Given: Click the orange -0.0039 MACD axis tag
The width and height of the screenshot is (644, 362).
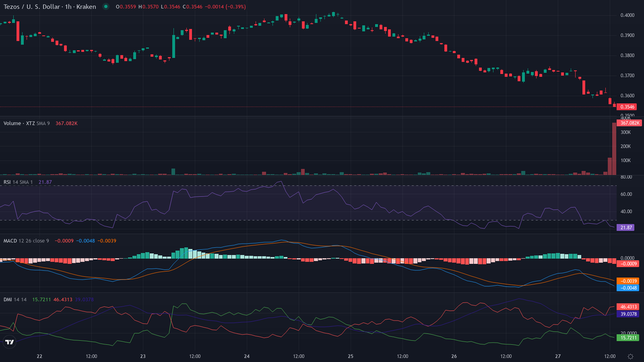Looking at the screenshot, I should point(628,281).
